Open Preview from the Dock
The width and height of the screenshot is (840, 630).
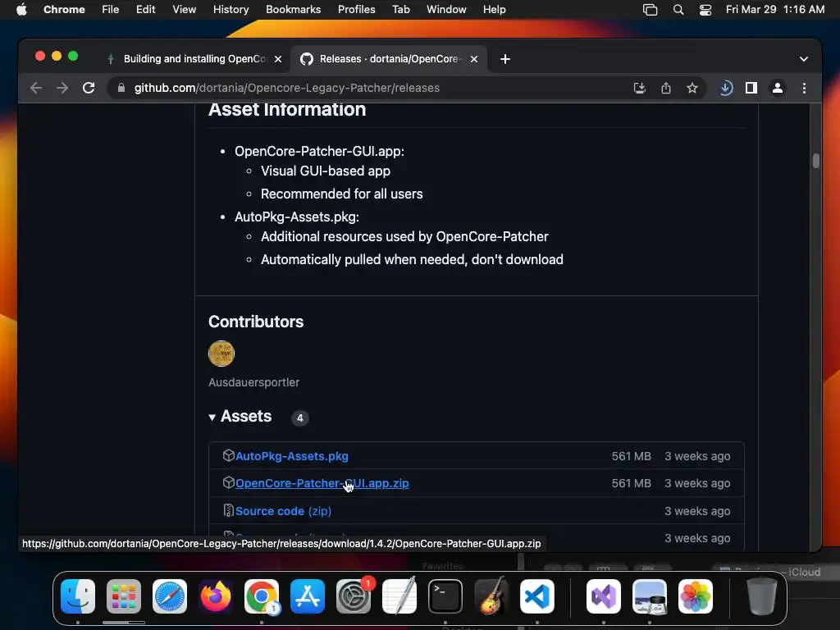(650, 596)
